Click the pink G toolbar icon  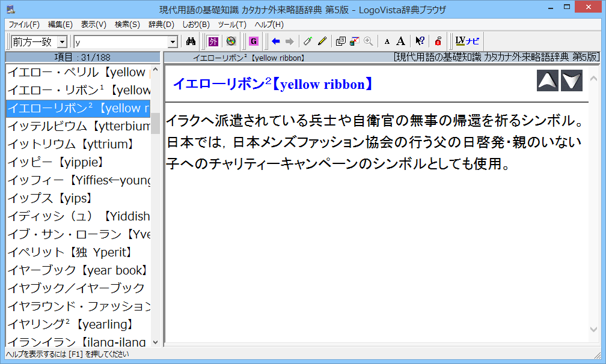click(253, 41)
